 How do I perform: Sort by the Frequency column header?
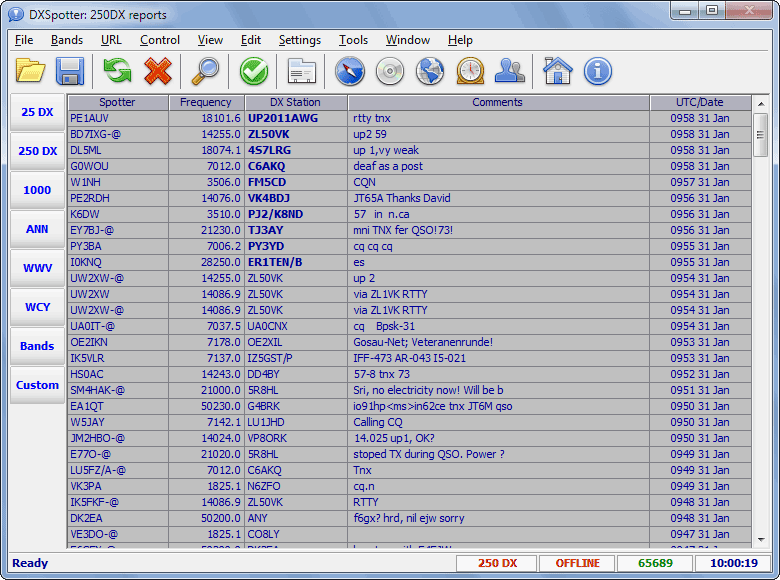point(205,102)
